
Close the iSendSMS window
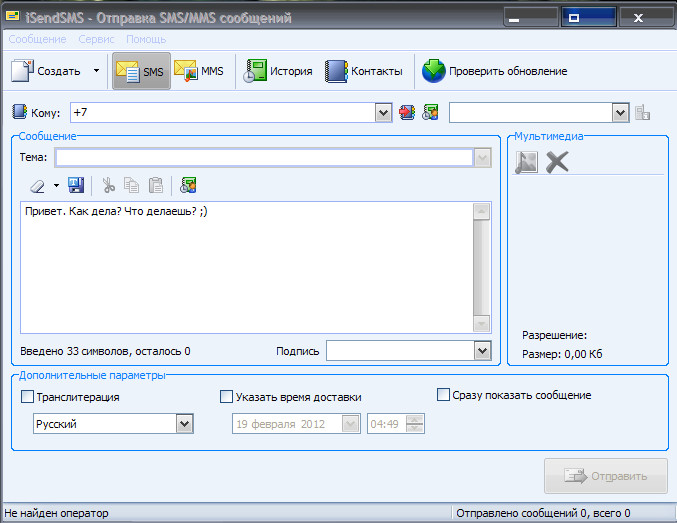646,18
